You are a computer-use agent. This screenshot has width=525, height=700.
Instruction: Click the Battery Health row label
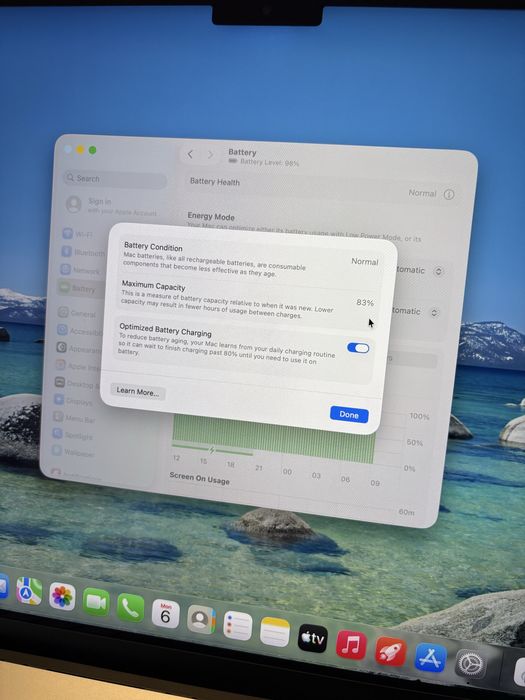tap(215, 182)
